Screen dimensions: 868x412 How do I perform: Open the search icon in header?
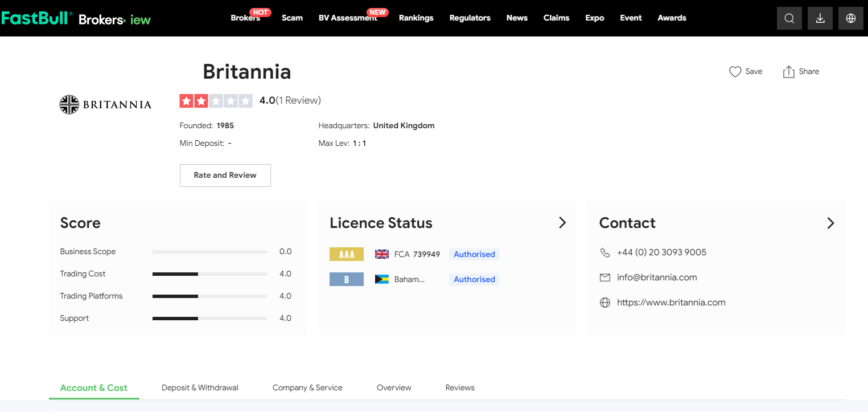789,18
